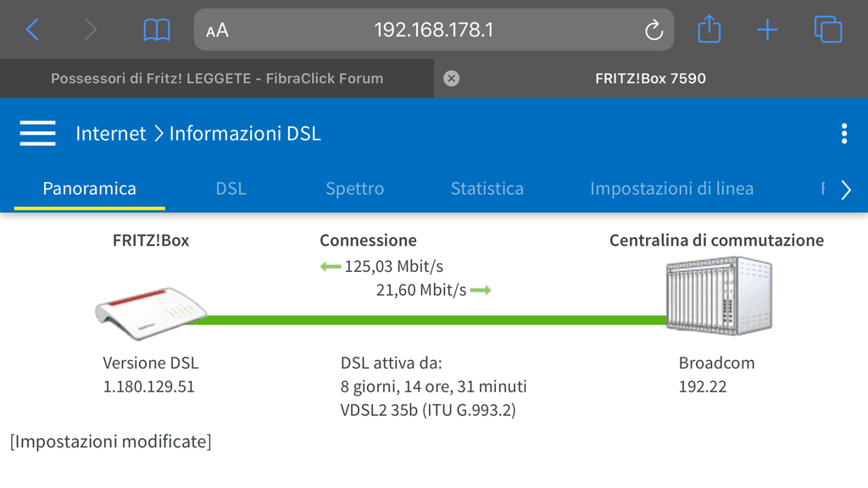Open the three-dot options menu
The width and height of the screenshot is (868, 488).
pyautogui.click(x=843, y=134)
